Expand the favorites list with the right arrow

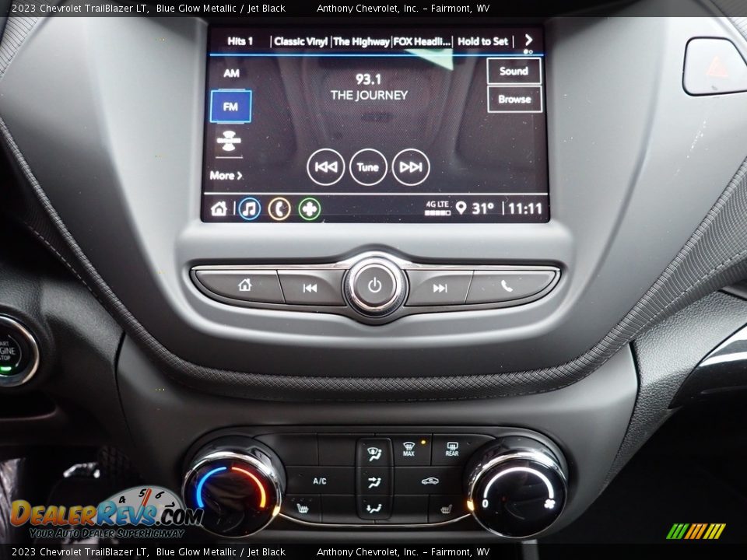click(x=528, y=40)
